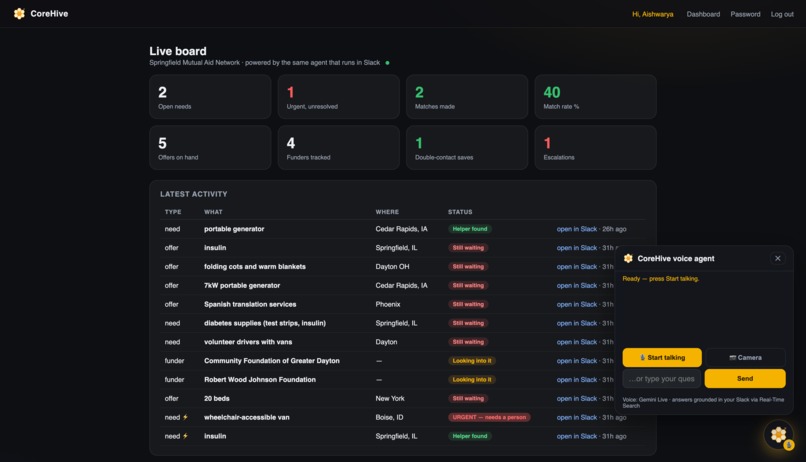Click volunteer drivers with vans text
Screen dimensions: 806x462
click(248, 342)
